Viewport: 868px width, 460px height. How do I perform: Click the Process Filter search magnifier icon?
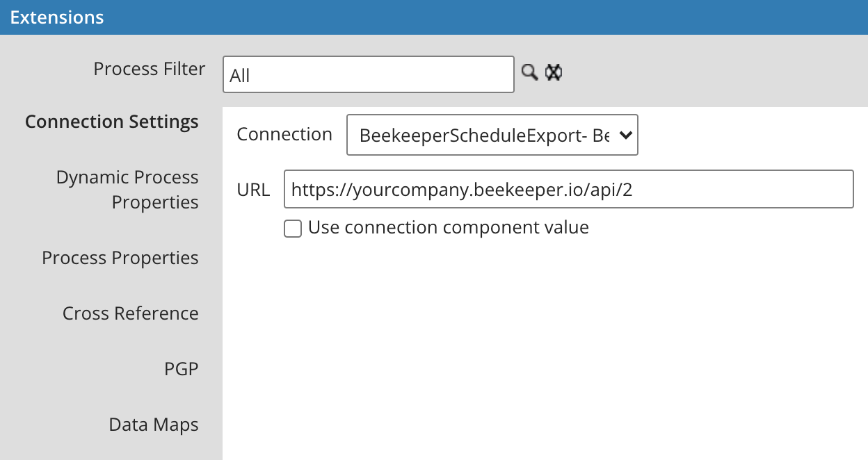point(530,72)
